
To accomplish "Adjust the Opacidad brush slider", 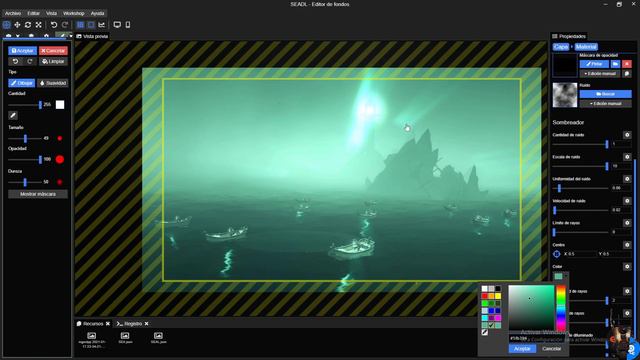I will pyautogui.click(x=25, y=160).
